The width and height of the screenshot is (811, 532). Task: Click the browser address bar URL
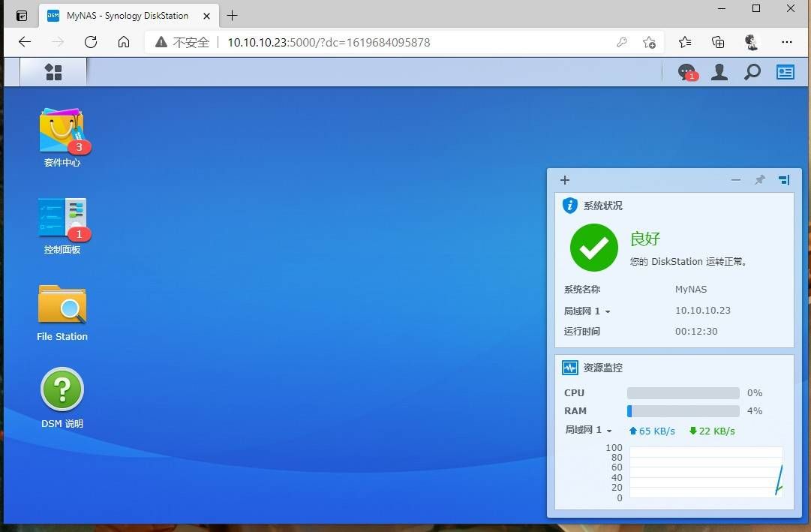pyautogui.click(x=329, y=43)
